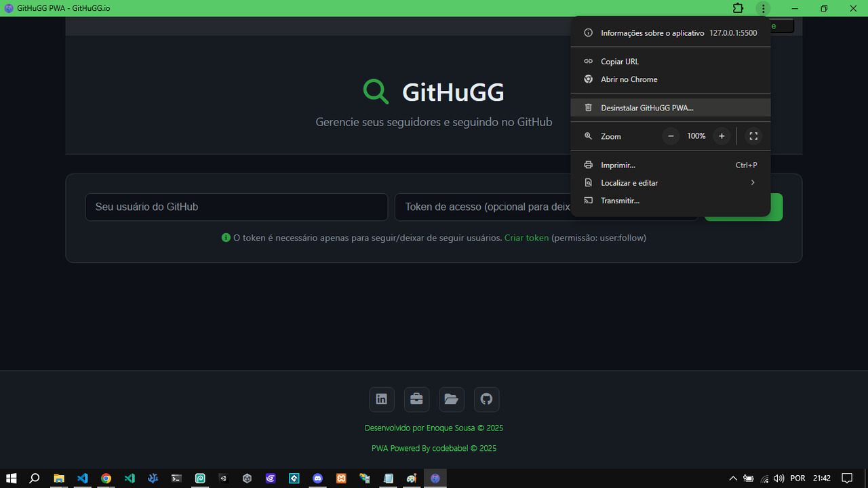Screen dimensions: 868x488
Task: Open the briefcase portfolio footer icon
Action: pyautogui.click(x=417, y=399)
